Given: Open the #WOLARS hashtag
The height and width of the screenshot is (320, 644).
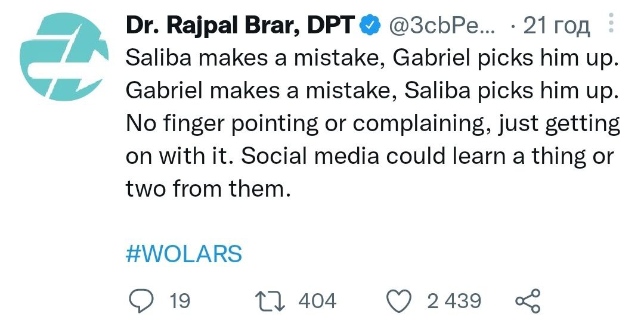Looking at the screenshot, I should pyautogui.click(x=184, y=254).
